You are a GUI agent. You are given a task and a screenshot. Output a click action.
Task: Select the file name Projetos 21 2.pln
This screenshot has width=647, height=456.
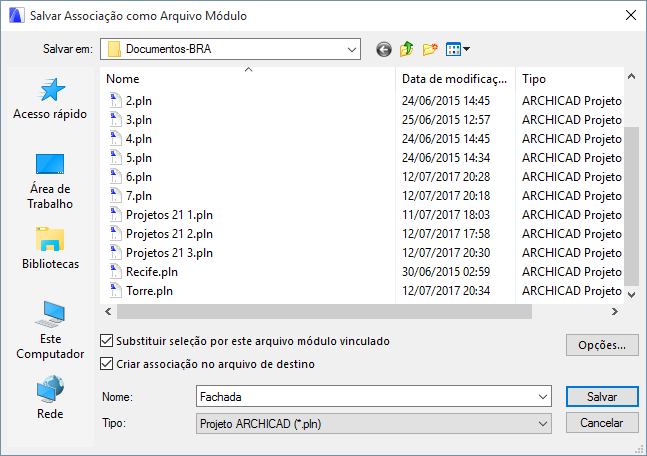pos(169,234)
